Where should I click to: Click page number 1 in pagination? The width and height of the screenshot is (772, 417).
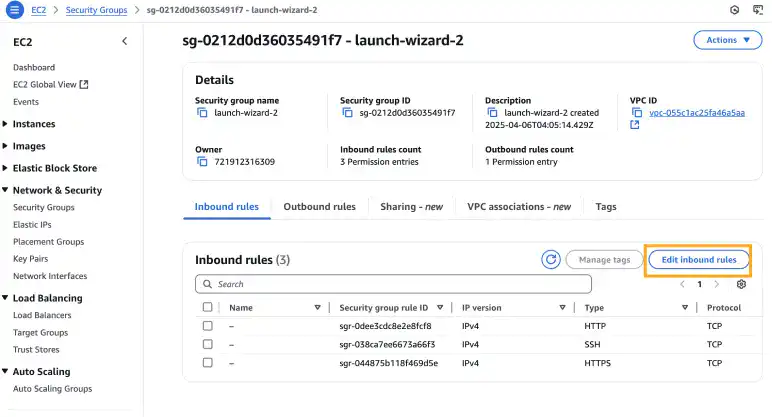coord(699,284)
